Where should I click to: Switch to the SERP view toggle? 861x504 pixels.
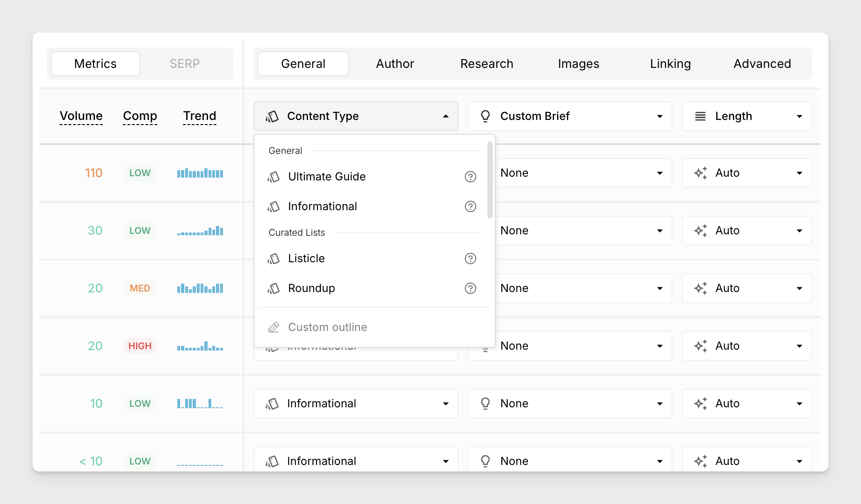point(184,64)
